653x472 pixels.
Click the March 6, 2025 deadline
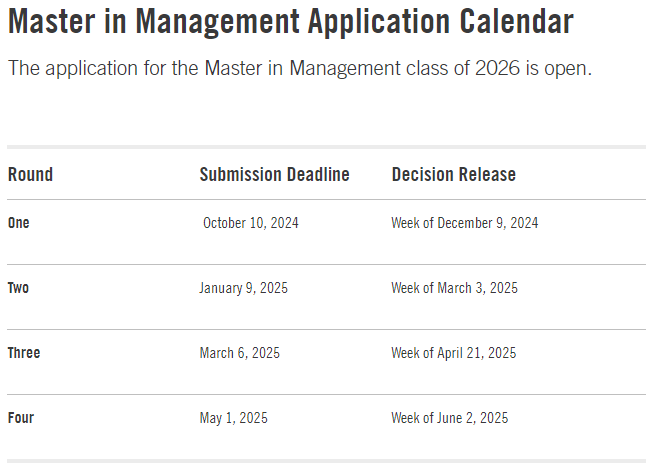pos(239,353)
